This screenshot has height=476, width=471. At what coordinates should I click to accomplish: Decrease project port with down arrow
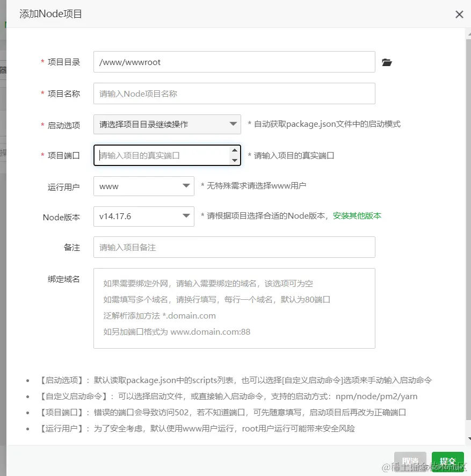235,160
